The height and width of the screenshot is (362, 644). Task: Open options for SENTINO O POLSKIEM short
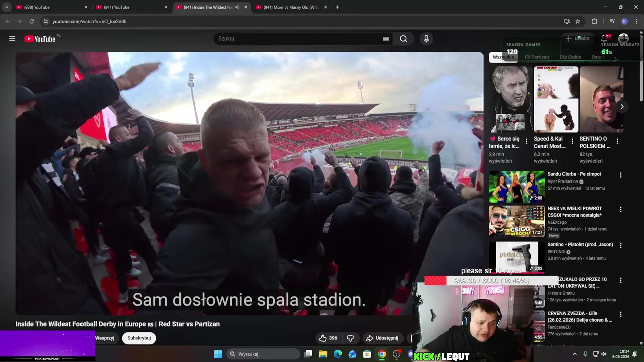click(617, 141)
